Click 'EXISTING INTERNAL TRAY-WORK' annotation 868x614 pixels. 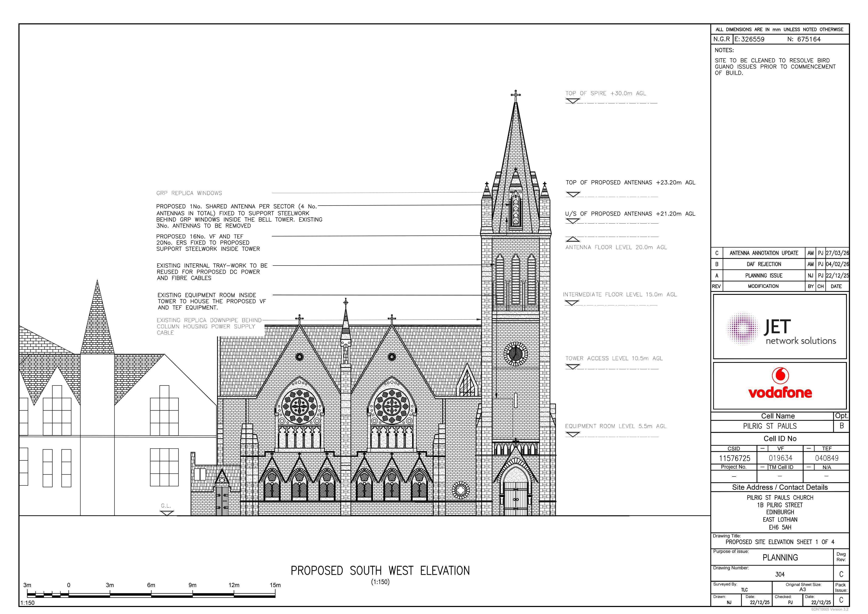(212, 272)
